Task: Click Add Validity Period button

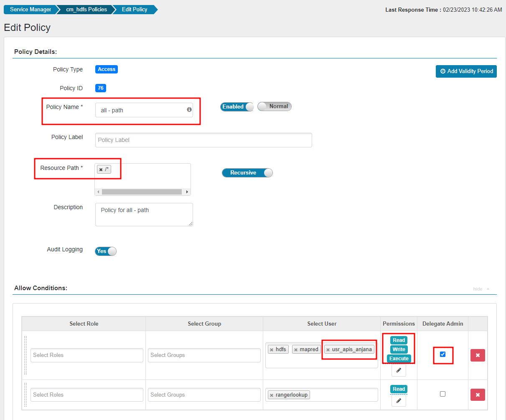Action: [x=466, y=71]
